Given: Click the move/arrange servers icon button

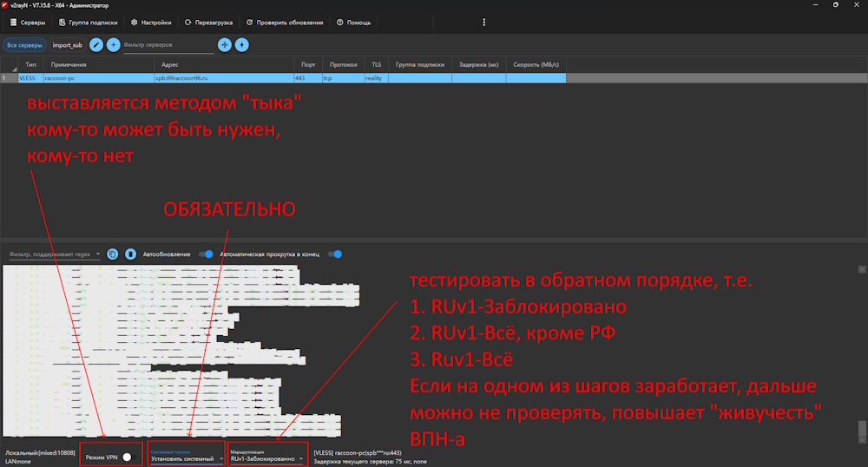Looking at the screenshot, I should tap(225, 44).
